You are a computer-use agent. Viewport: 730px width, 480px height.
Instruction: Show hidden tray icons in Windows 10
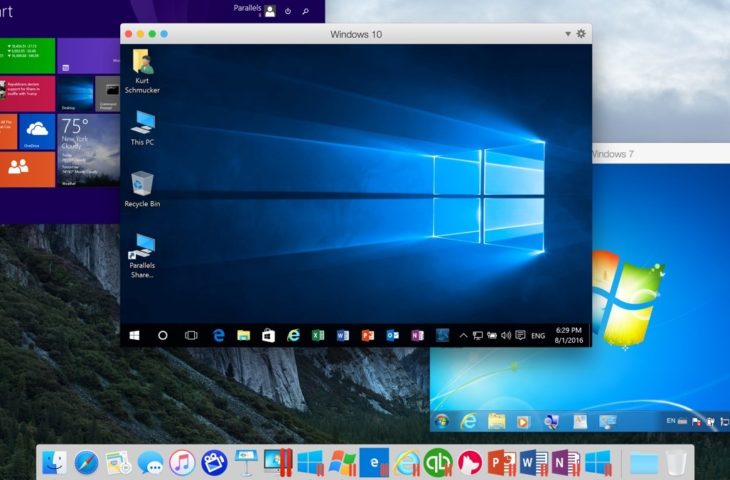tap(463, 335)
